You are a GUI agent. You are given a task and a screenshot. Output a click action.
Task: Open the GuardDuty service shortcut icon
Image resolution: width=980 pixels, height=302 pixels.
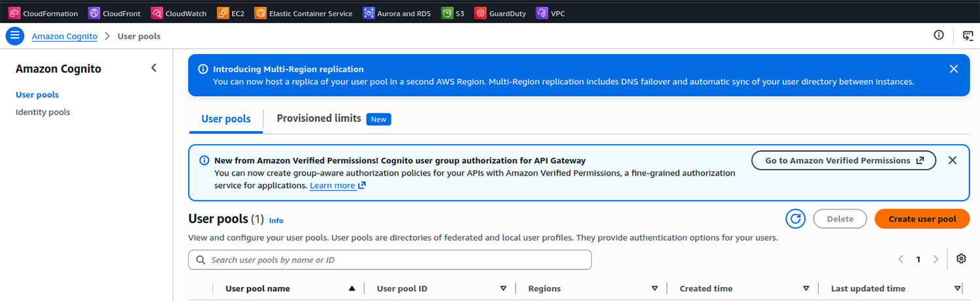(480, 13)
